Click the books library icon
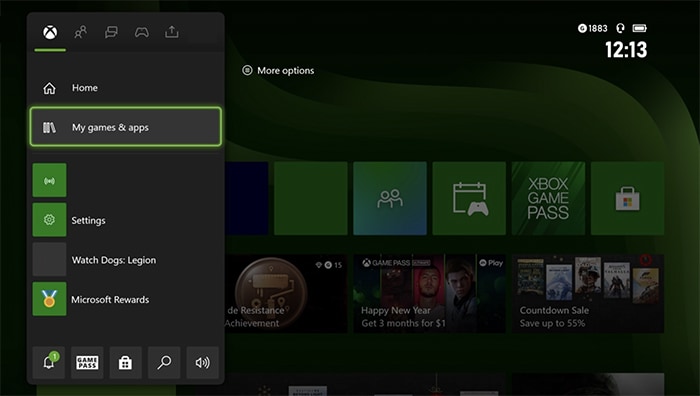 pos(50,128)
